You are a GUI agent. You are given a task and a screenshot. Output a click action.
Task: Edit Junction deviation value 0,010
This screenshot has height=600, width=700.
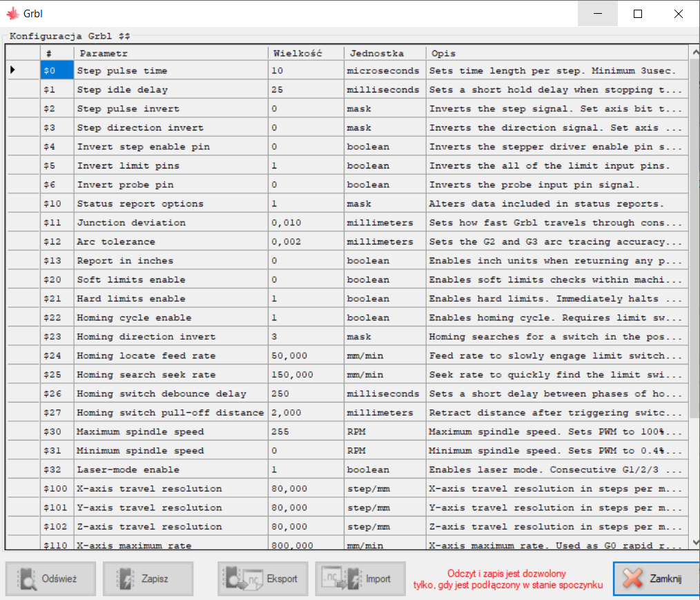[x=307, y=222]
